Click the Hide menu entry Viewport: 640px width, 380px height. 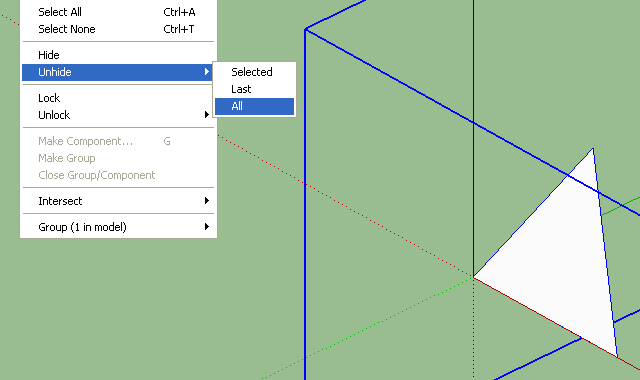pos(118,55)
